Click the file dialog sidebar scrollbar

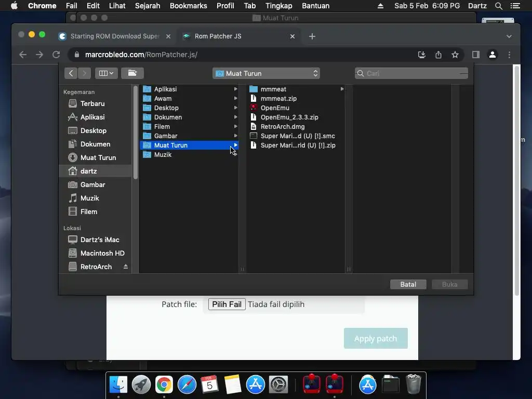[136, 132]
